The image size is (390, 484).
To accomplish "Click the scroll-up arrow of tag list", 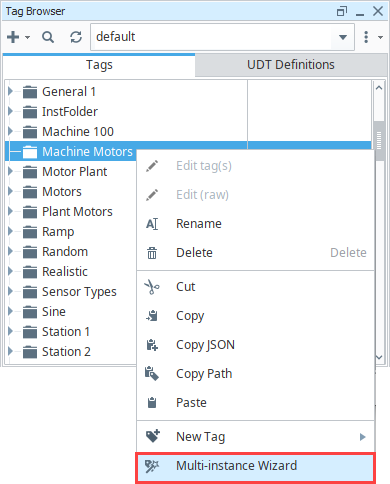I will [x=379, y=88].
